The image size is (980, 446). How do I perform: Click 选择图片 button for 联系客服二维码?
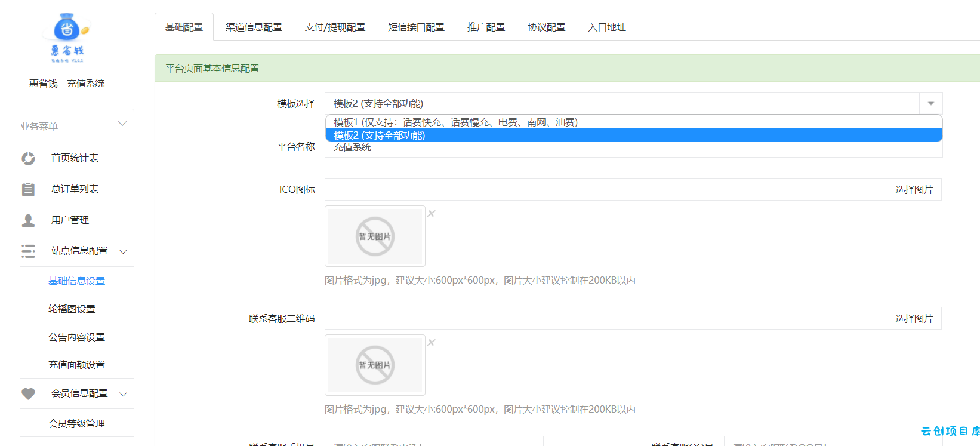click(914, 318)
